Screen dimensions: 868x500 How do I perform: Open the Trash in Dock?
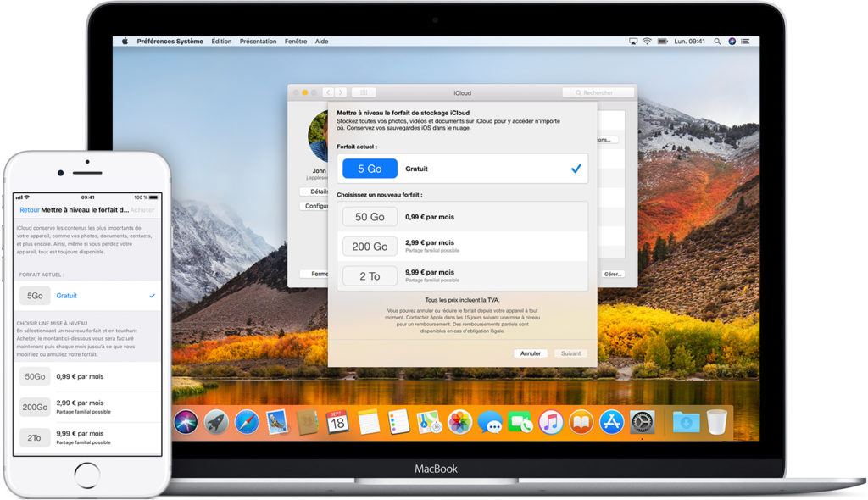point(717,423)
